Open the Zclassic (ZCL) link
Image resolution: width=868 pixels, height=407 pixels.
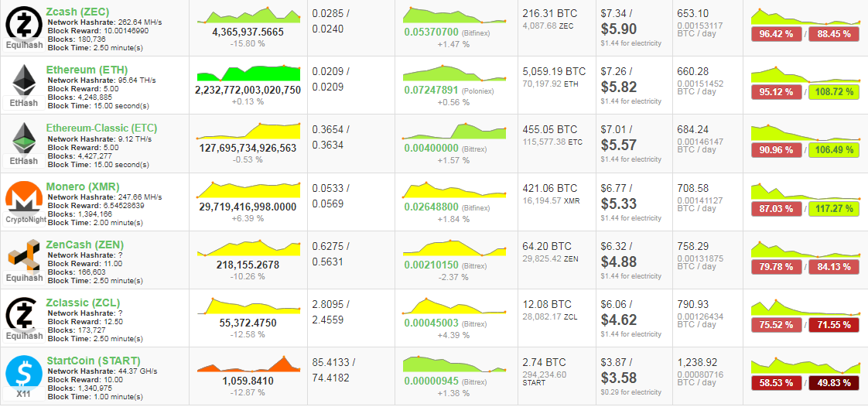point(84,303)
